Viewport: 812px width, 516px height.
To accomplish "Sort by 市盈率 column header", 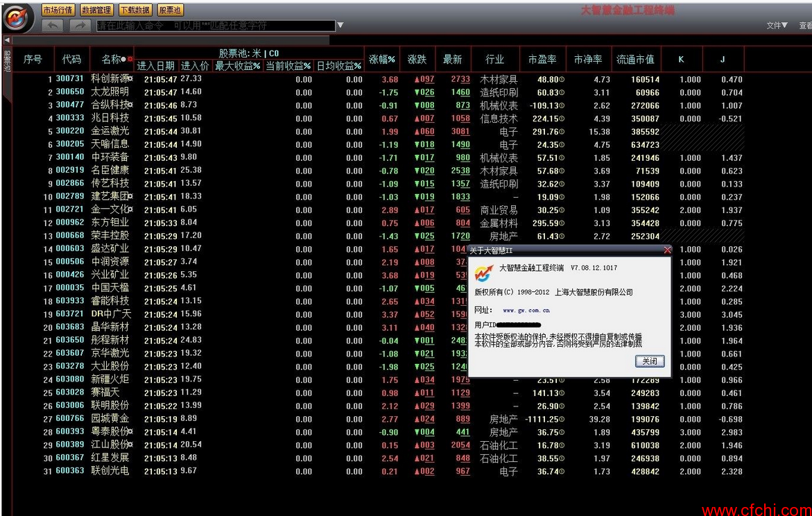I will (542, 59).
